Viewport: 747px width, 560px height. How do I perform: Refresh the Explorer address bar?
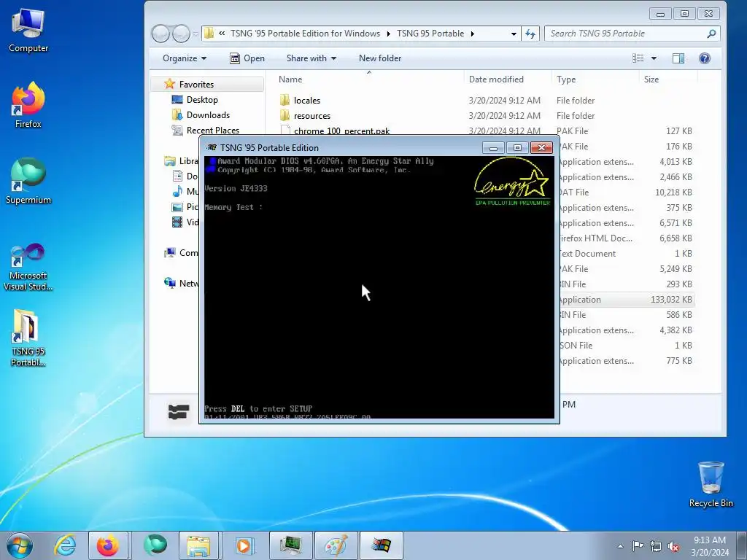(530, 34)
